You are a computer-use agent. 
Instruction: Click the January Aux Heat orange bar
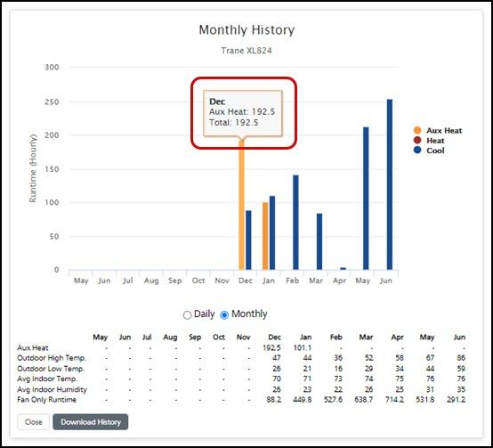click(265, 236)
